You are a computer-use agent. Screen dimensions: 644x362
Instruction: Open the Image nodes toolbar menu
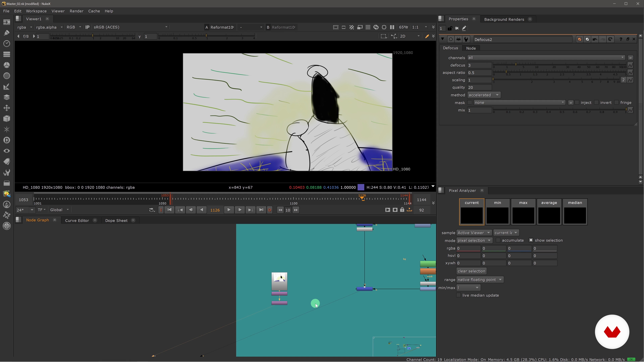pyautogui.click(x=7, y=22)
